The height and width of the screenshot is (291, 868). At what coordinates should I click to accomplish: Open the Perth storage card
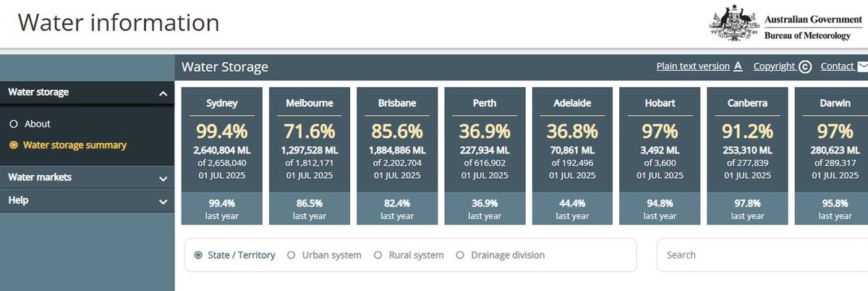click(485, 157)
